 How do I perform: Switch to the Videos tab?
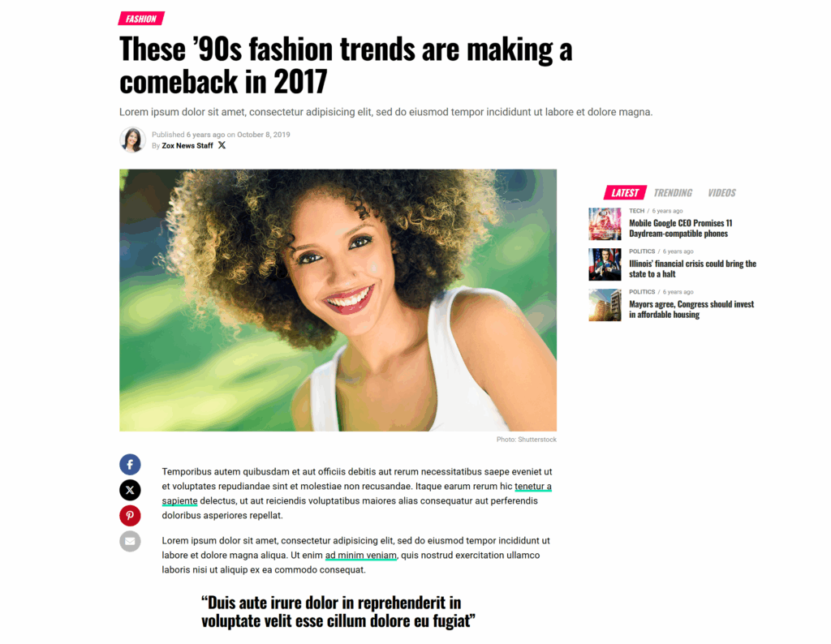(x=721, y=193)
